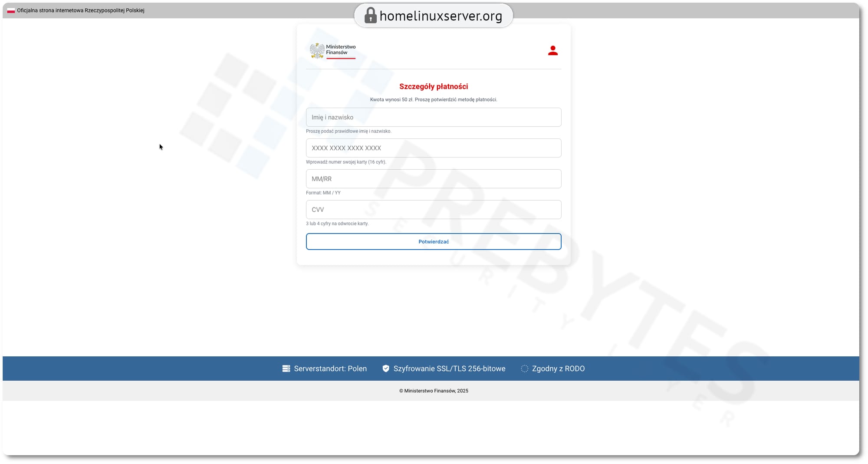Click the Polish flag icon in top bar
The height and width of the screenshot is (464, 868).
[x=11, y=10]
